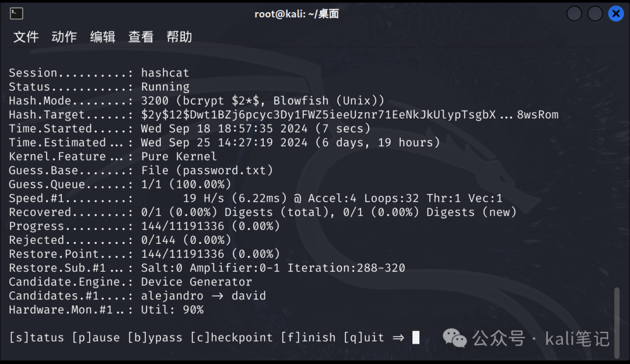This screenshot has width=630, height=364.
Task: Open the 文件 menu
Action: (26, 37)
